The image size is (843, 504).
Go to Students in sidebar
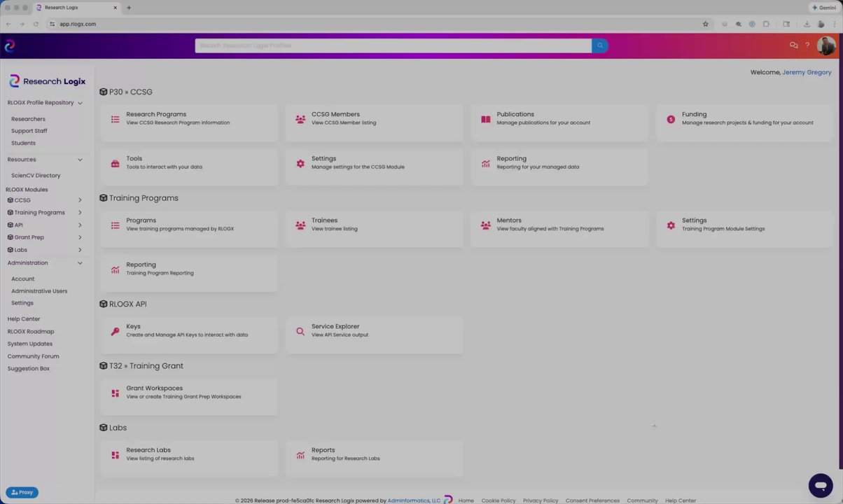(x=23, y=143)
